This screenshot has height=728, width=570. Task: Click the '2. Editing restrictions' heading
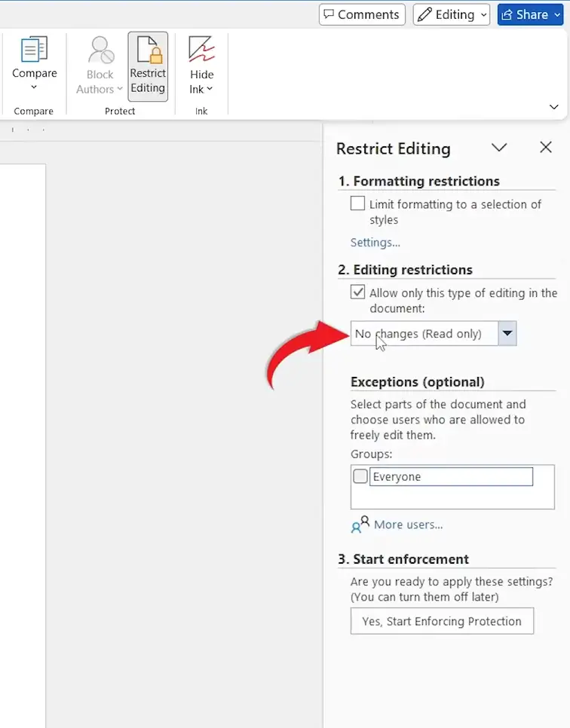pyautogui.click(x=405, y=270)
